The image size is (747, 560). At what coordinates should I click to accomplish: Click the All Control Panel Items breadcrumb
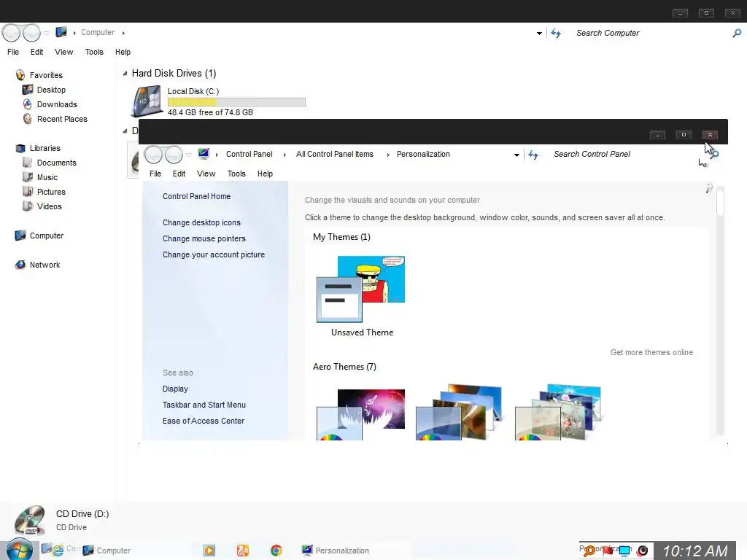click(334, 155)
